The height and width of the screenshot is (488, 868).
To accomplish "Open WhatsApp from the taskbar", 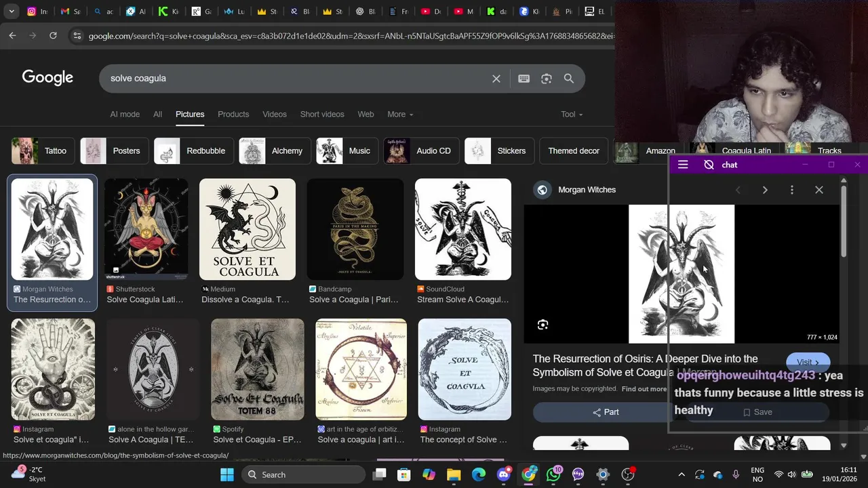I will [x=553, y=474].
